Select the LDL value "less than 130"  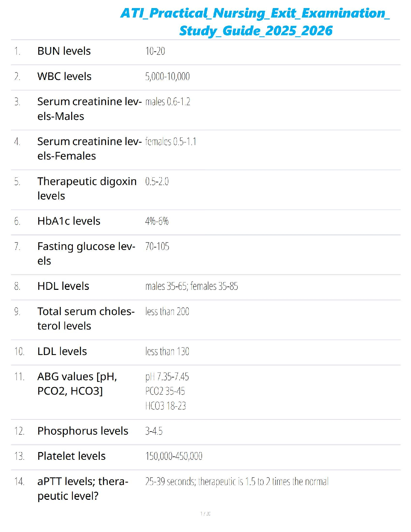pos(167,352)
